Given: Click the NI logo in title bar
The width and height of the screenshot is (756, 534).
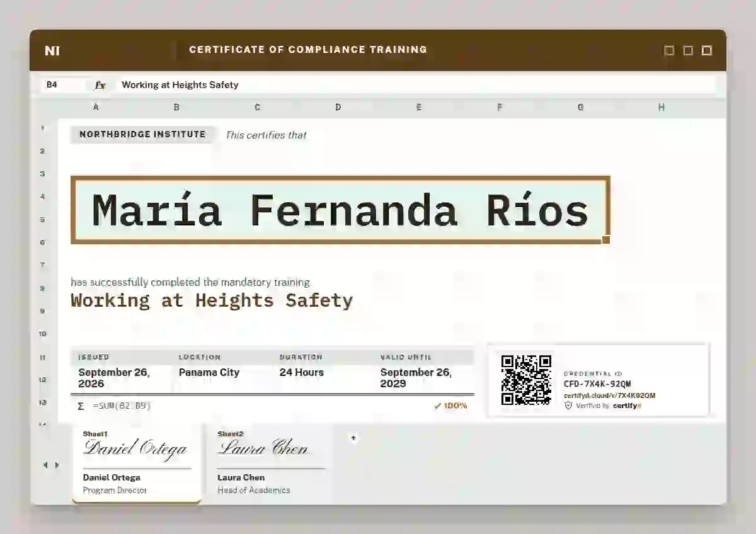Looking at the screenshot, I should coord(52,51).
